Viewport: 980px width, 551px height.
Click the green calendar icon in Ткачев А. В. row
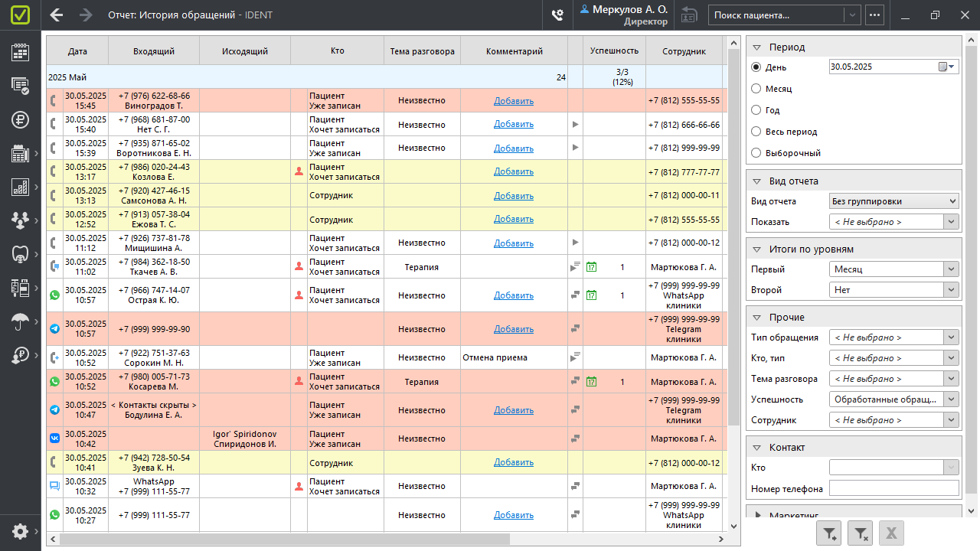591,267
